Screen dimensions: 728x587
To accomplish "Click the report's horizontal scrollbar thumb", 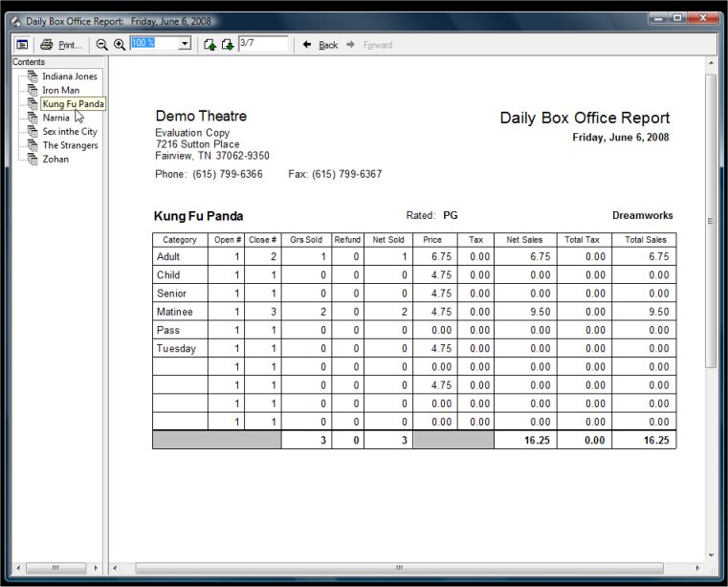I will 399,568.
